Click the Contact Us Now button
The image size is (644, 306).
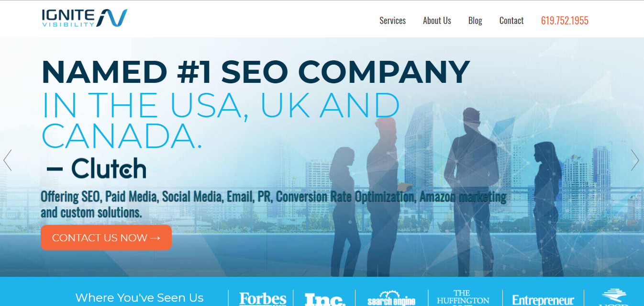[x=106, y=238]
